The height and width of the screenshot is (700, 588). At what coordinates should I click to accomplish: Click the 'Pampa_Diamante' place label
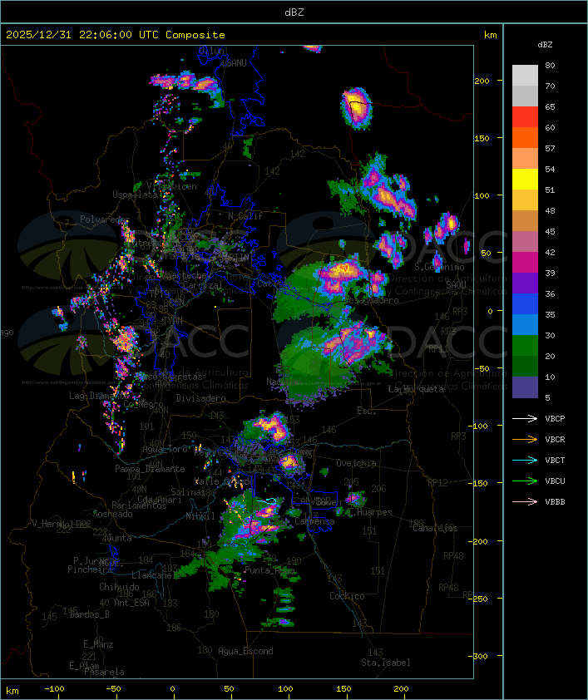150,469
